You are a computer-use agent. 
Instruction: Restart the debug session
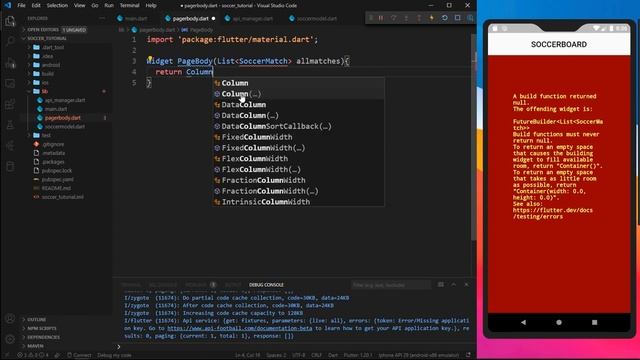[444, 18]
